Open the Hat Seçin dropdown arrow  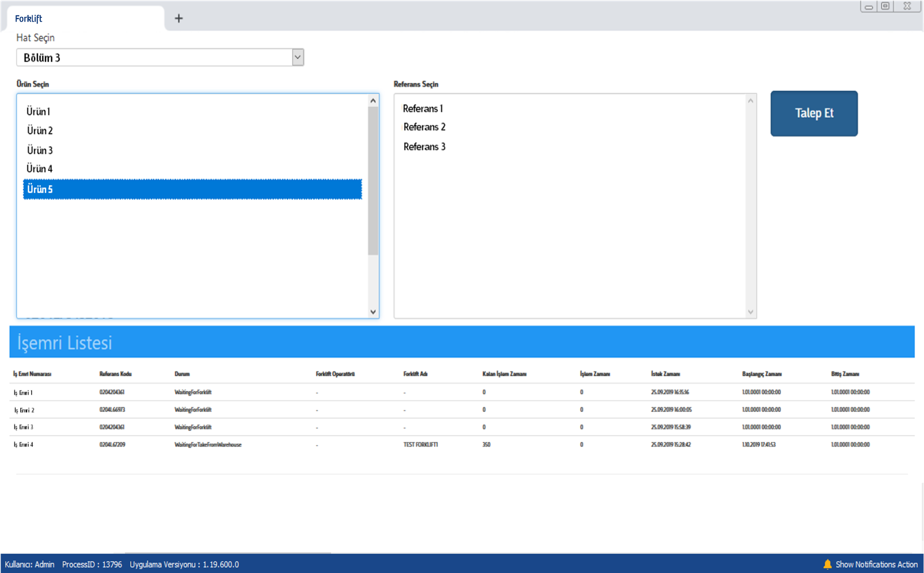pyautogui.click(x=297, y=57)
